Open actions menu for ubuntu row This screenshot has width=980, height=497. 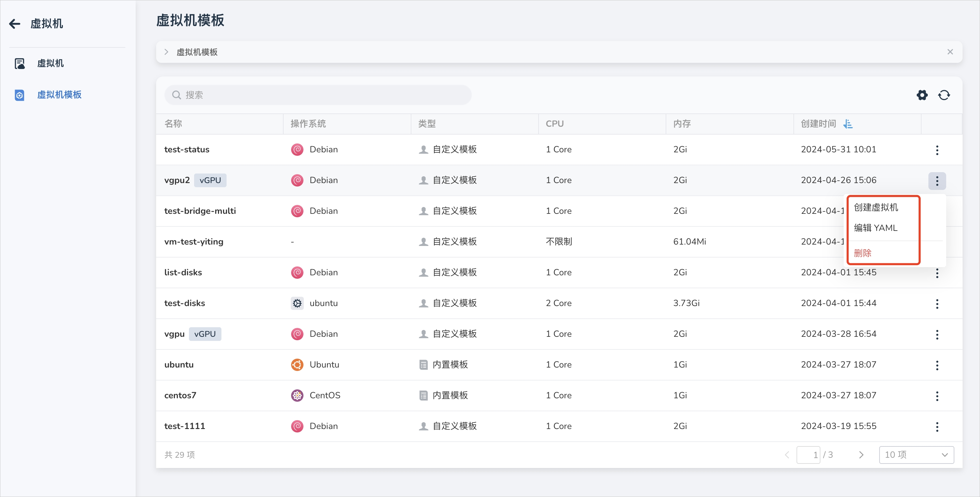click(x=937, y=365)
